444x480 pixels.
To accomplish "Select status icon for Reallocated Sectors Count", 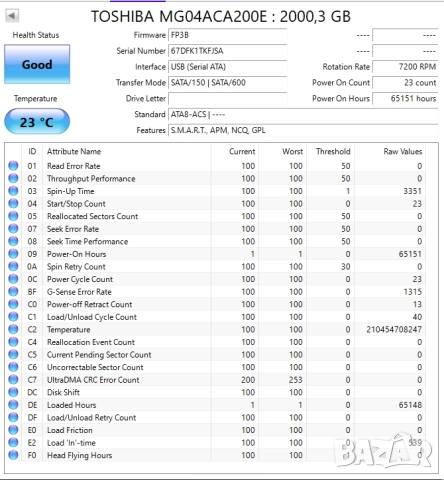I will 13,216.
